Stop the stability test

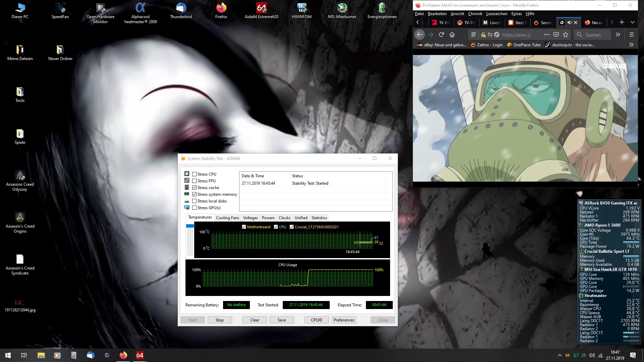[x=219, y=320]
